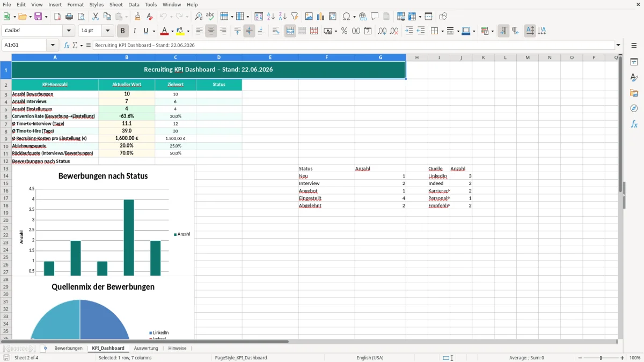Viewport: 644px width, 362px height.
Task: Toggle Align Left
Action: tap(199, 31)
